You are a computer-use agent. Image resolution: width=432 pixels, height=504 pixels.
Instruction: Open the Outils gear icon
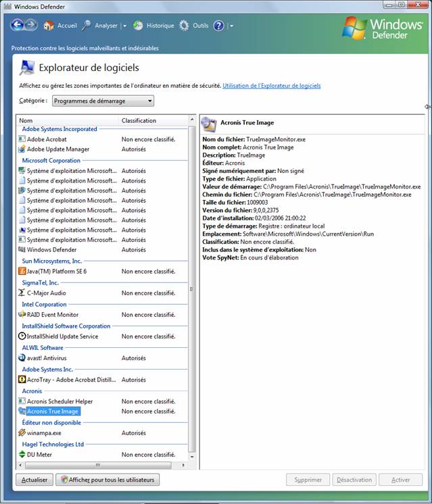(184, 26)
